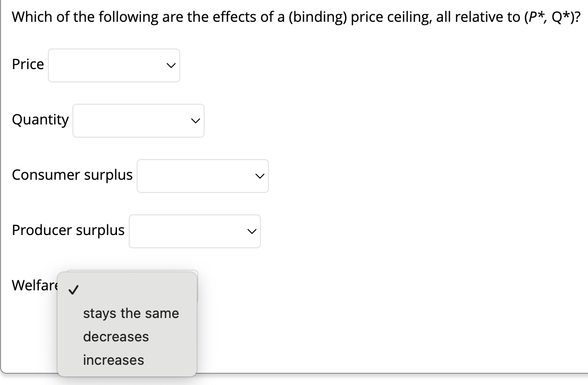Click the checkmark in the Welfare menu
Viewport: 588px width, 385px height.
(74, 289)
